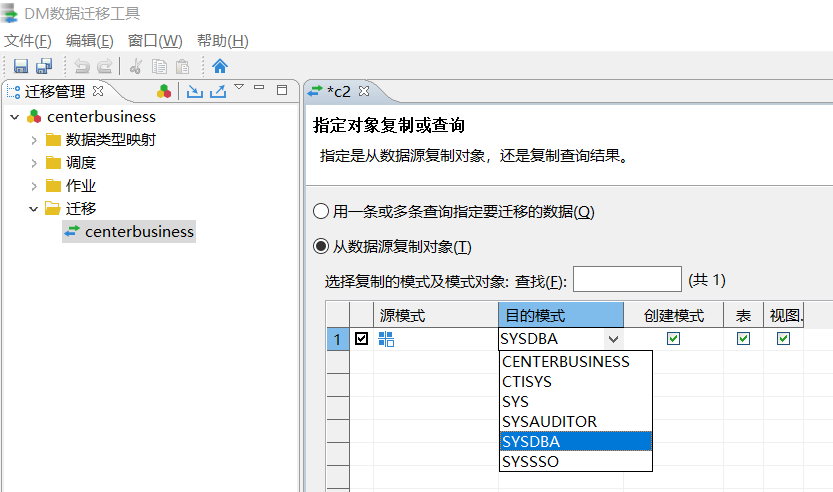Click the Save All toolbar icon

tap(44, 66)
